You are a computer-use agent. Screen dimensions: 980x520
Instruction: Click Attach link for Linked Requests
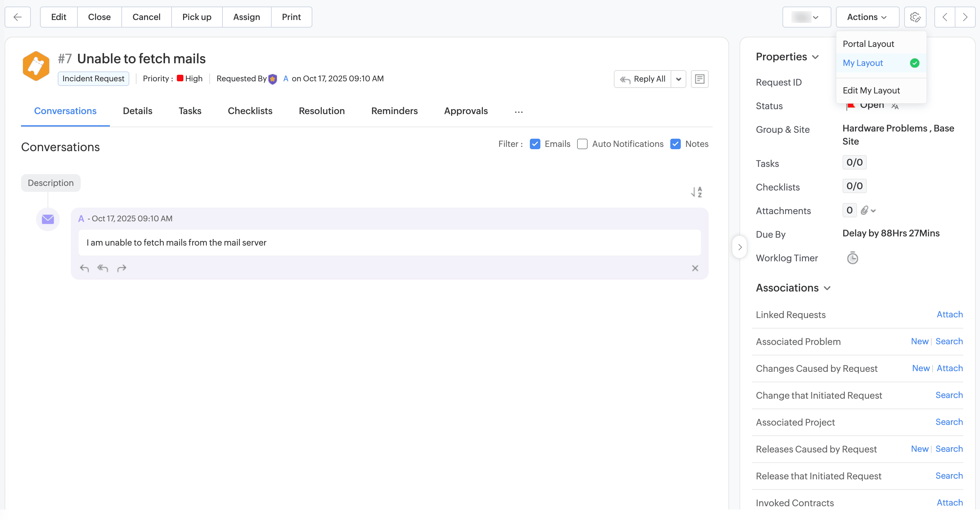point(949,314)
